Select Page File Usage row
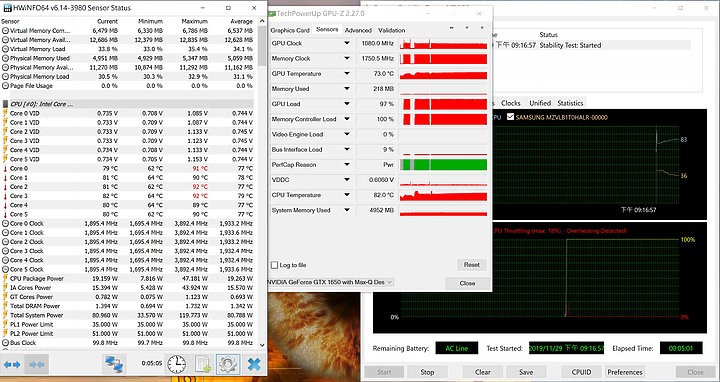The width and height of the screenshot is (720, 382). click(127, 86)
